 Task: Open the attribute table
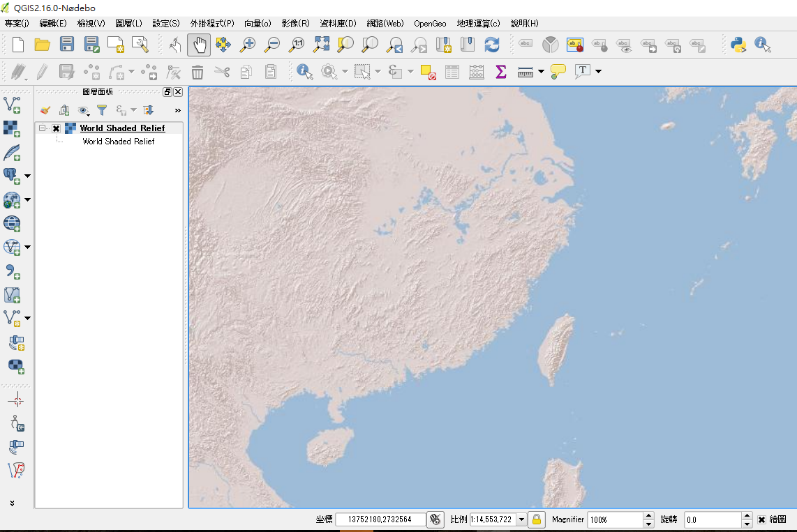[452, 72]
